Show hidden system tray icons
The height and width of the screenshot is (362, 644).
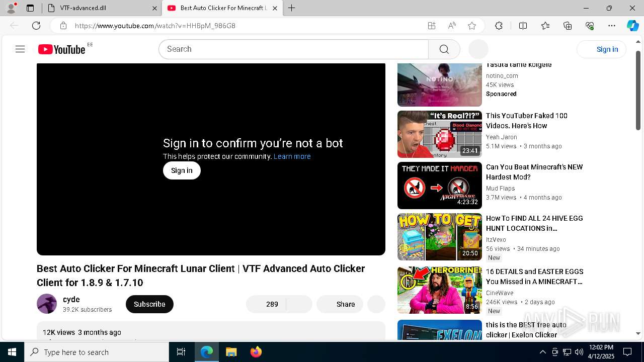[542, 352]
